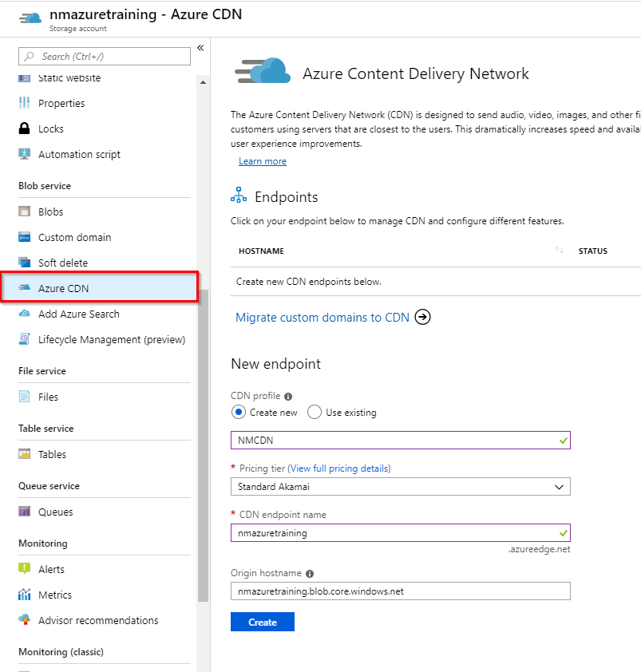Open the Metrics chart icon
Screen dimensions: 641x672
coord(24,595)
